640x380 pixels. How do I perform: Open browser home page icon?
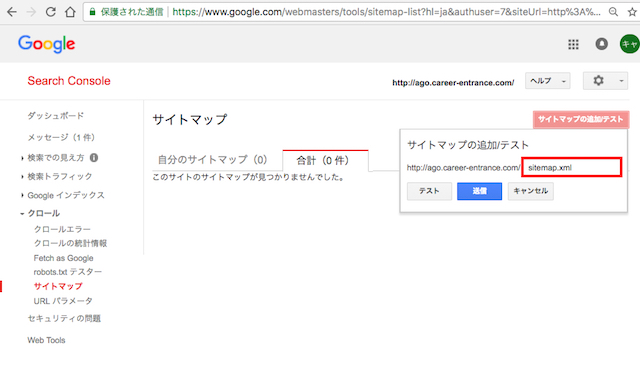tap(70, 12)
